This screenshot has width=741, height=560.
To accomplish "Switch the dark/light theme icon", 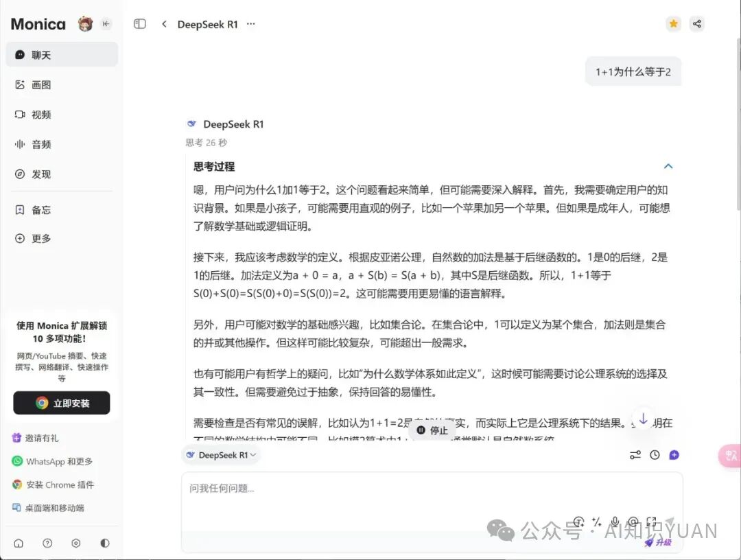I will 104,543.
